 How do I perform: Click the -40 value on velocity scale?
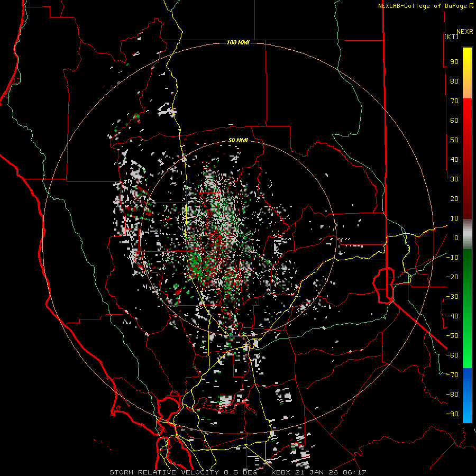(452, 316)
